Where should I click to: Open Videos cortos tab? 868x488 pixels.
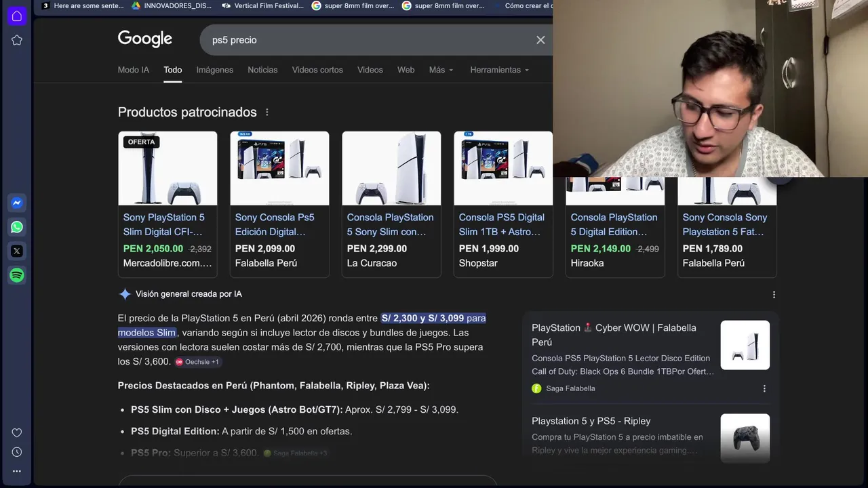[x=317, y=70]
